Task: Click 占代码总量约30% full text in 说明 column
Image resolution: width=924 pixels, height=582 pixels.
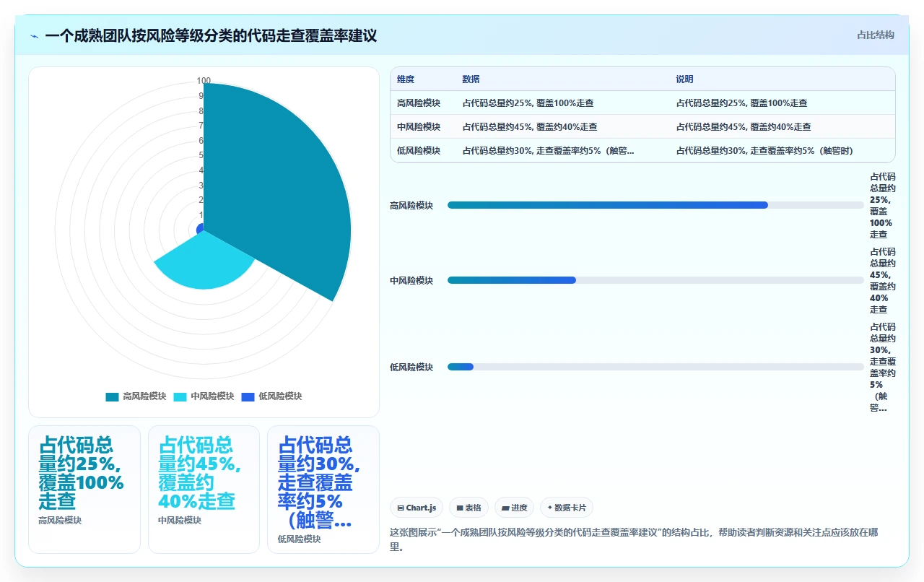Action: pos(764,151)
